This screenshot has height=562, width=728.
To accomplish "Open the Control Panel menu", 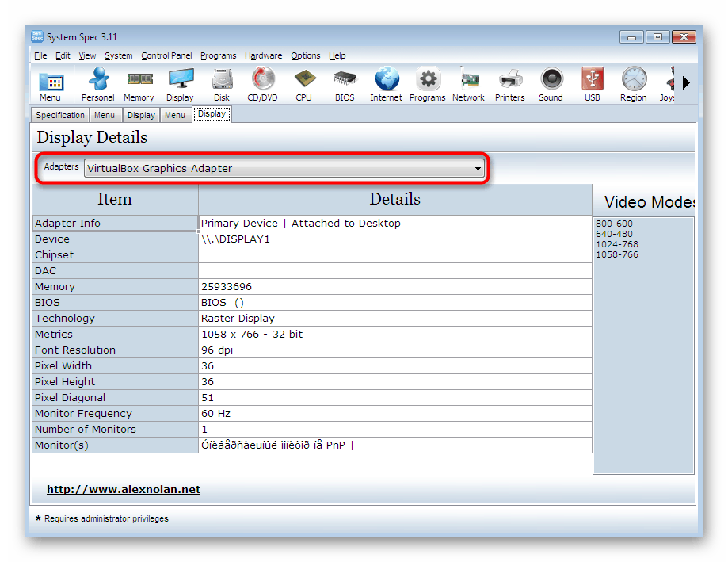I will pos(166,55).
